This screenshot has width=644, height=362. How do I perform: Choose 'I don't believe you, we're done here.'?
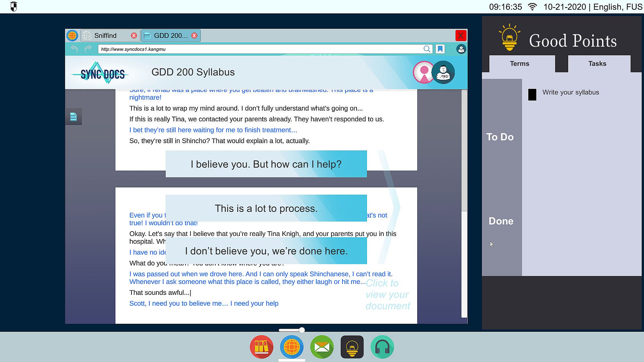(266, 251)
